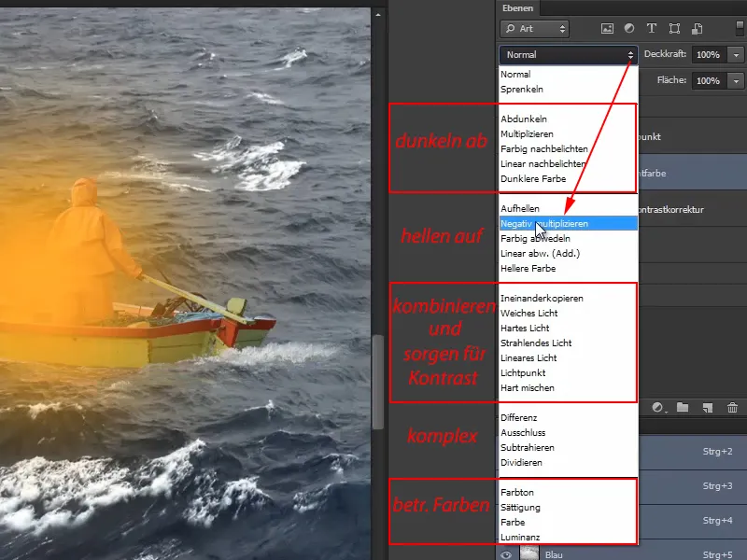Choose Ineinanderkopieren blend mode
The width and height of the screenshot is (747, 560).
click(x=569, y=298)
